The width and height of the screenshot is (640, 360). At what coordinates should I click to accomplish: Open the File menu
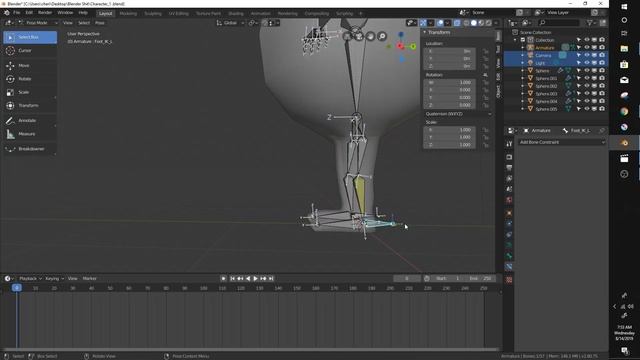[16, 13]
